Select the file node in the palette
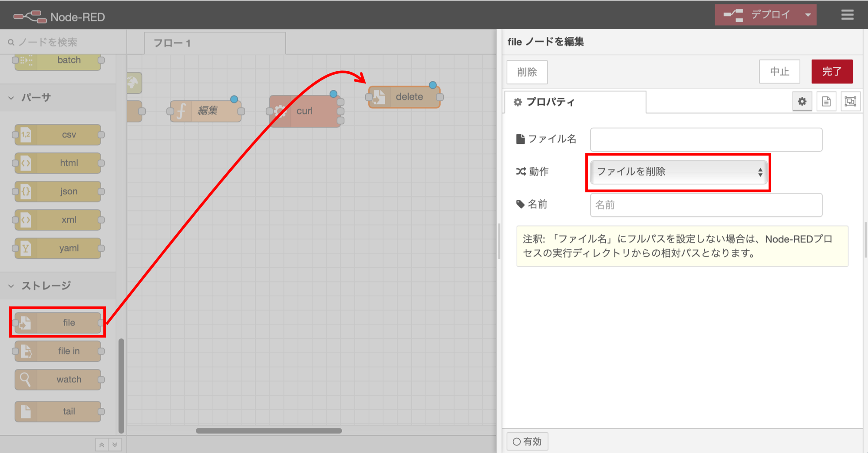This screenshot has height=453, width=868. coord(57,322)
